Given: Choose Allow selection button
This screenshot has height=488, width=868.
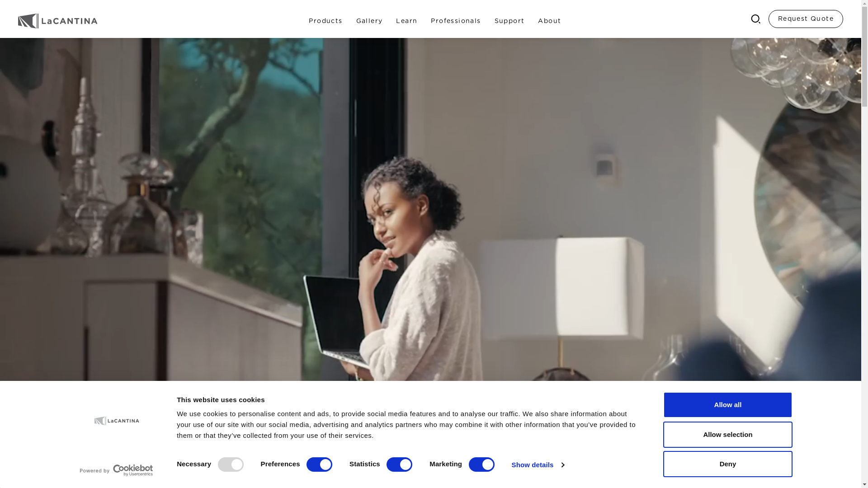Looking at the screenshot, I should coord(728,435).
